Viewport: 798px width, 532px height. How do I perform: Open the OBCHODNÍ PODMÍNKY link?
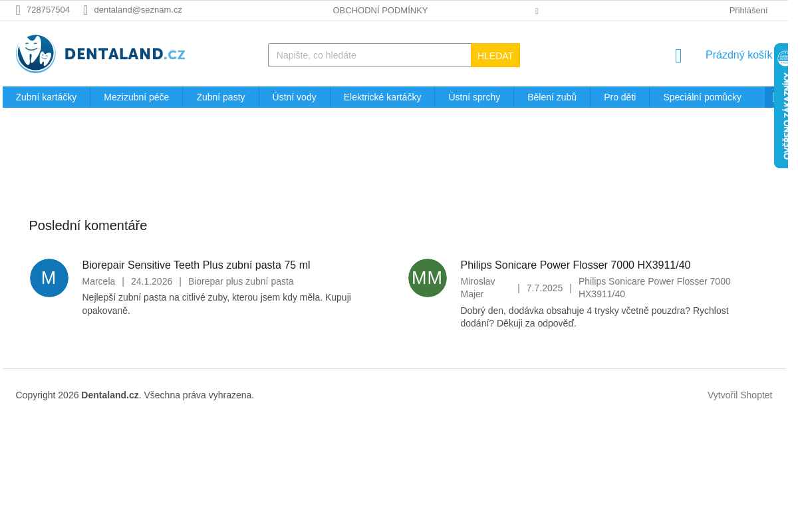[x=380, y=11]
